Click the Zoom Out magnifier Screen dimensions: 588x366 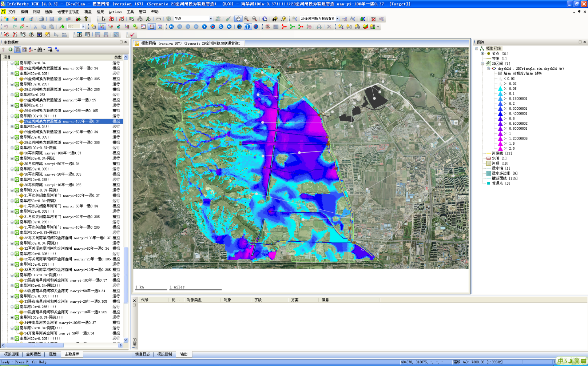pyautogui.click(x=254, y=19)
